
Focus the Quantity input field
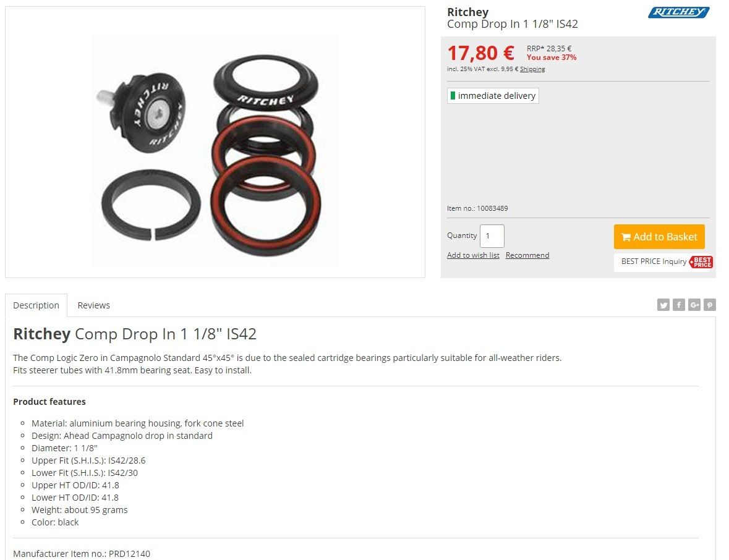[492, 236]
